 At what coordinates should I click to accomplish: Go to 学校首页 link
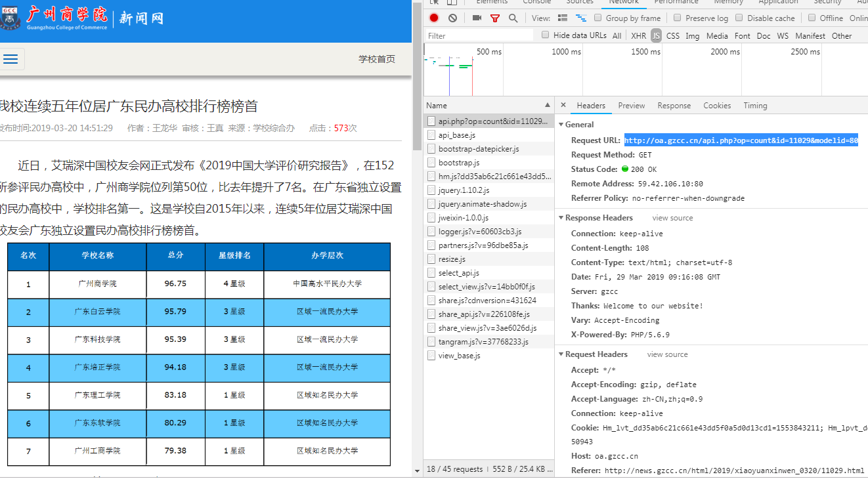[x=377, y=59]
